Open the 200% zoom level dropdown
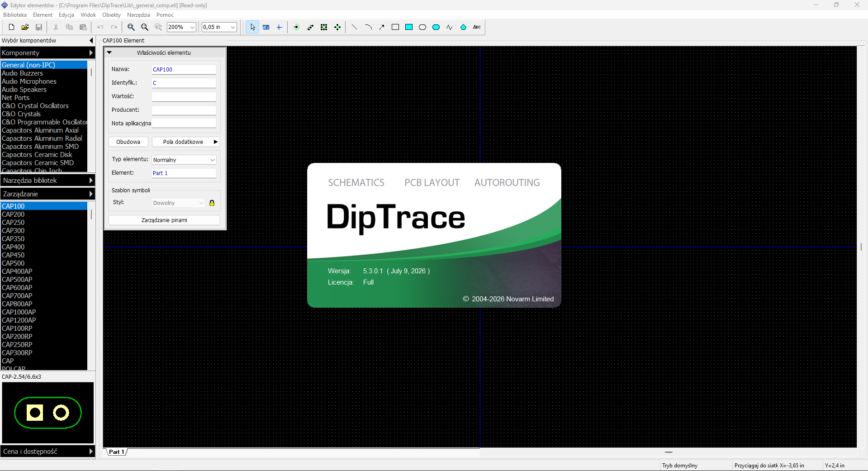Screen dimensions: 868x471 click(x=192, y=27)
